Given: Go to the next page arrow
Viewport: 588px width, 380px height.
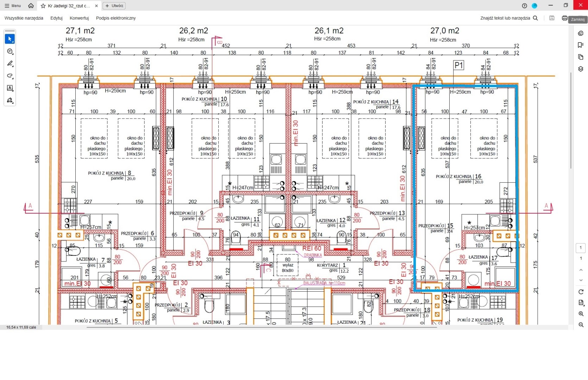Looking at the screenshot, I should [581, 280].
